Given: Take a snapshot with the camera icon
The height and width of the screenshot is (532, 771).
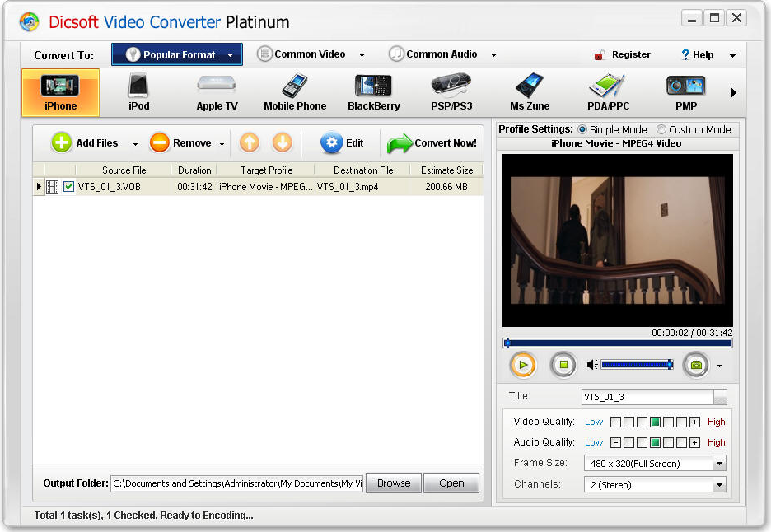Looking at the screenshot, I should (x=696, y=364).
